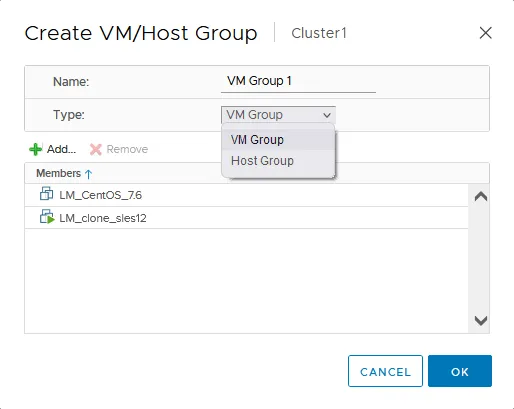Click the red X Remove icon
This screenshot has height=409, width=514.
[x=96, y=149]
